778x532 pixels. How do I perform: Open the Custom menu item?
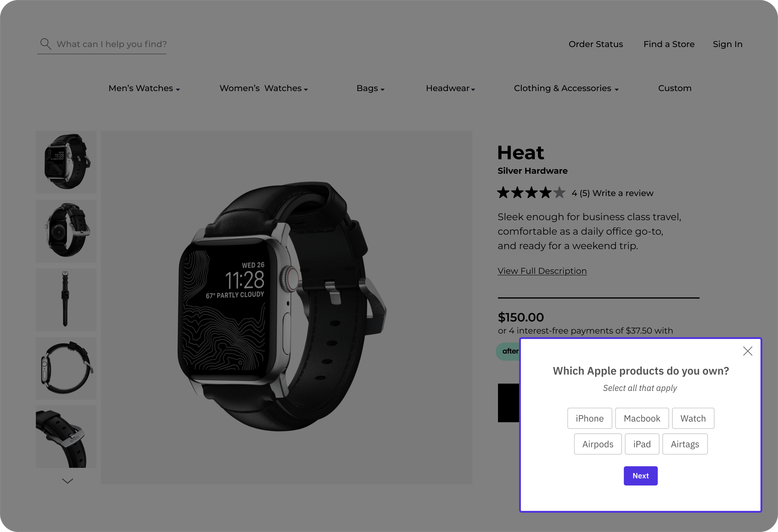[674, 88]
